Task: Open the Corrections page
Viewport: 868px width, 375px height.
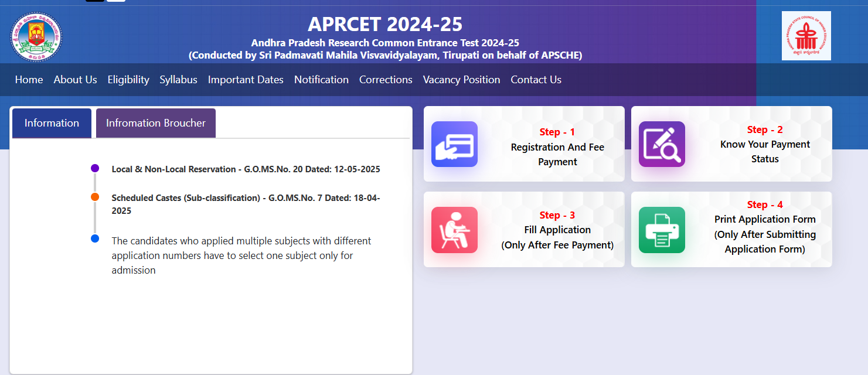Action: point(386,80)
